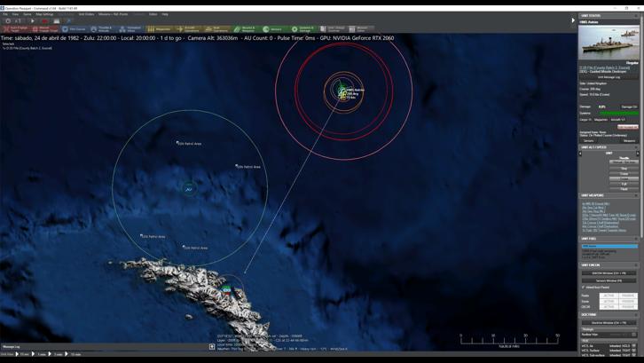Click the Auto Engage Target toolbar button

tap(16, 29)
